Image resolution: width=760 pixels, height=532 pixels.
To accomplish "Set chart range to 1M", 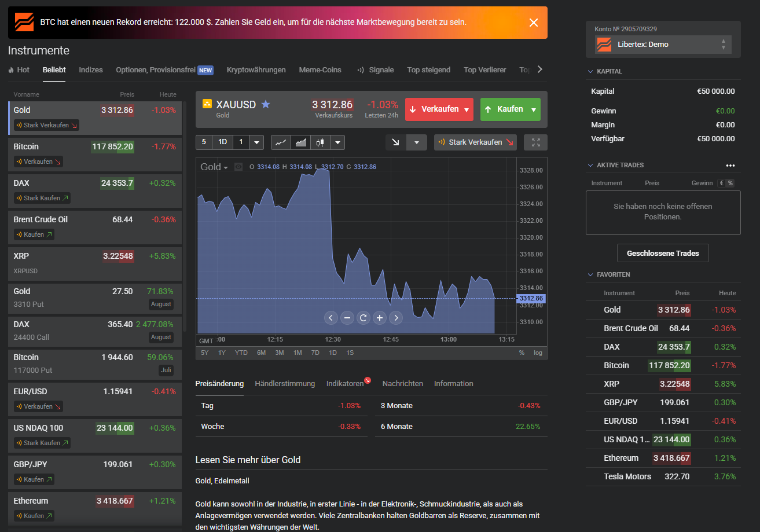I will (x=298, y=353).
